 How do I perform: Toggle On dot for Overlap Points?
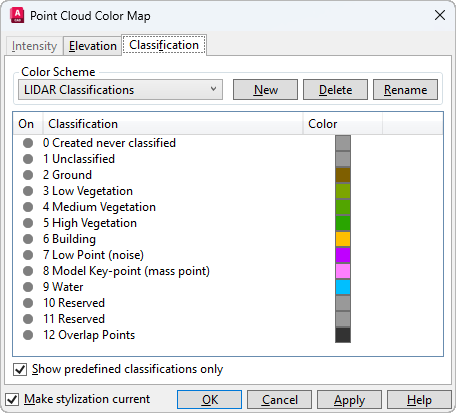pos(28,335)
